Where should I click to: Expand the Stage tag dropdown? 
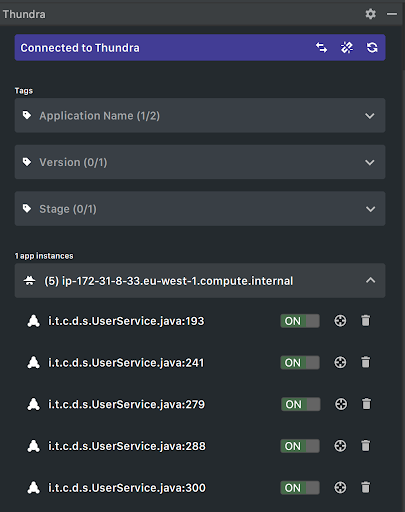click(200, 209)
